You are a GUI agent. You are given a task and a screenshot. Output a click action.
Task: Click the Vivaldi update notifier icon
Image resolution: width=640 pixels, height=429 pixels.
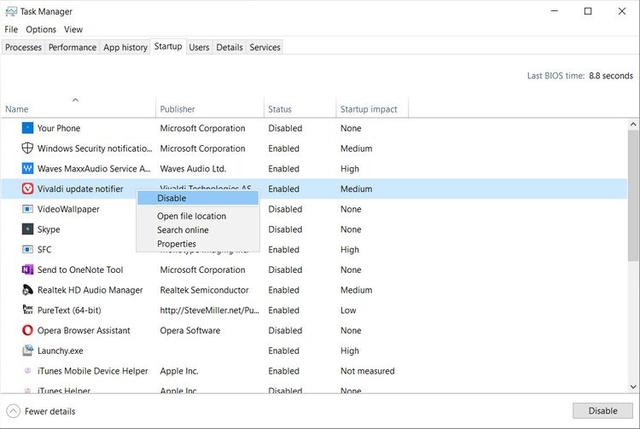pyautogui.click(x=27, y=189)
